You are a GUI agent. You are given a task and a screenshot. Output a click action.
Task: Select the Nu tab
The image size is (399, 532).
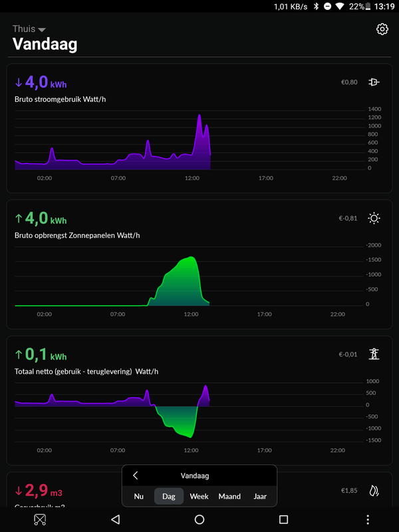(x=139, y=496)
